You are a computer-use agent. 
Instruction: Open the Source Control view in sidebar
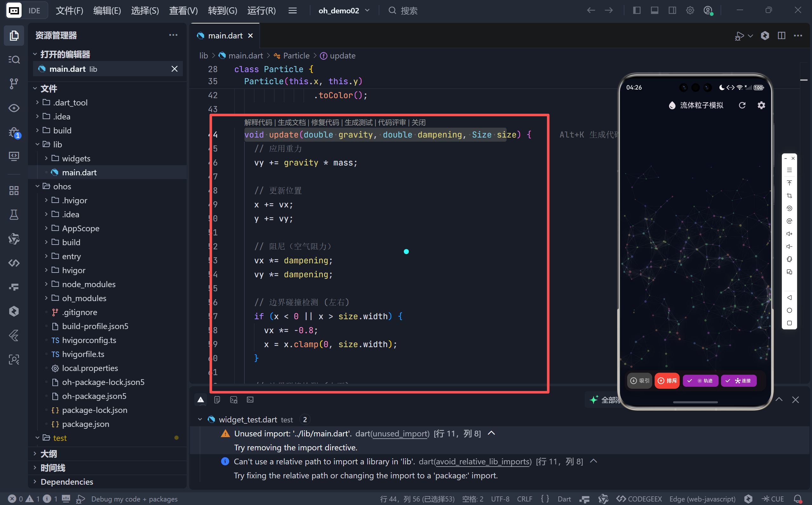[x=14, y=84]
